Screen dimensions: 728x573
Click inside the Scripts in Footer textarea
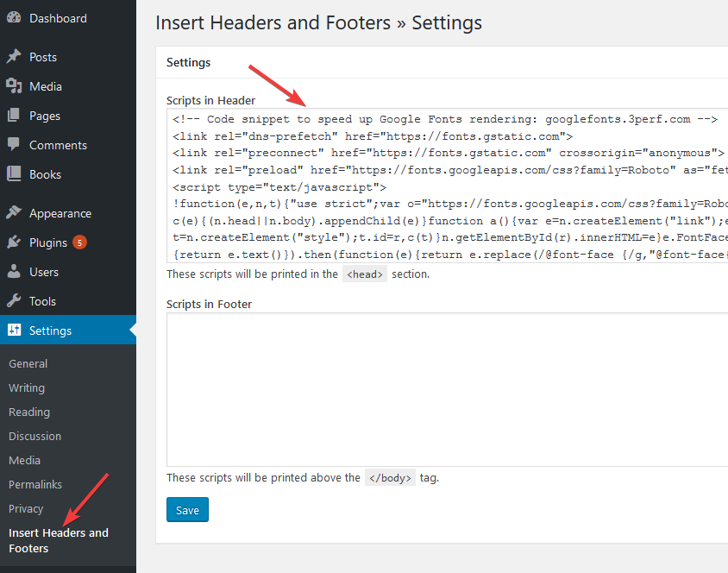coord(447,389)
